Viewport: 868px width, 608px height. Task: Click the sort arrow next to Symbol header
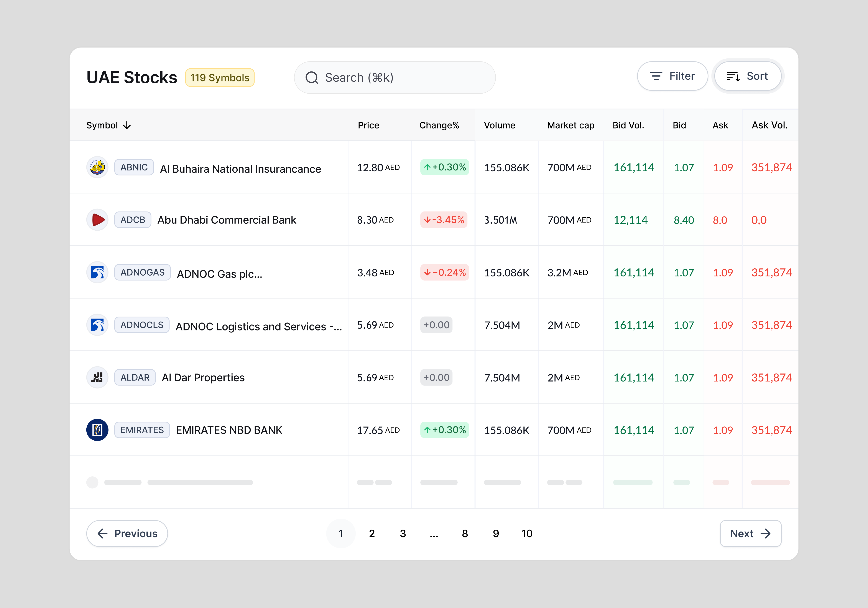pos(127,125)
